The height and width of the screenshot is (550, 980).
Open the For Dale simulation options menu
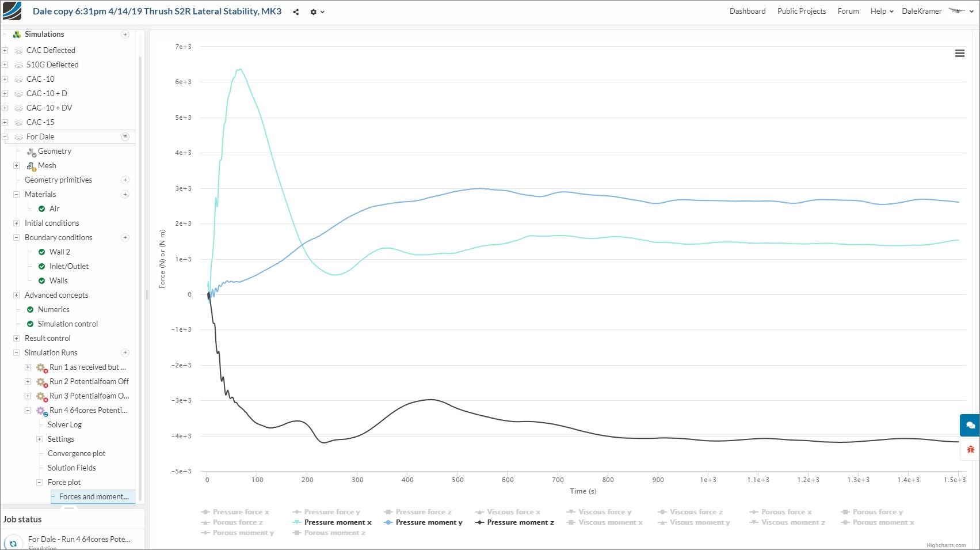tap(125, 136)
